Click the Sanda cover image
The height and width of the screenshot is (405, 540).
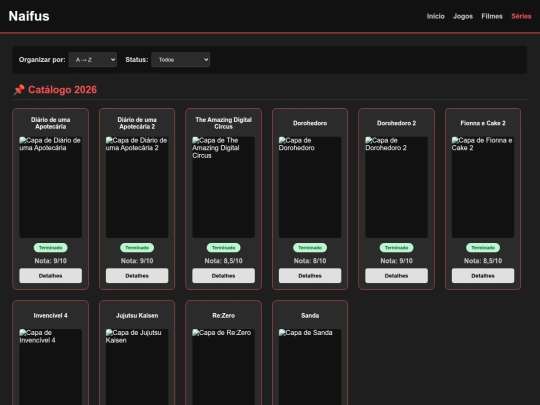pyautogui.click(x=310, y=367)
